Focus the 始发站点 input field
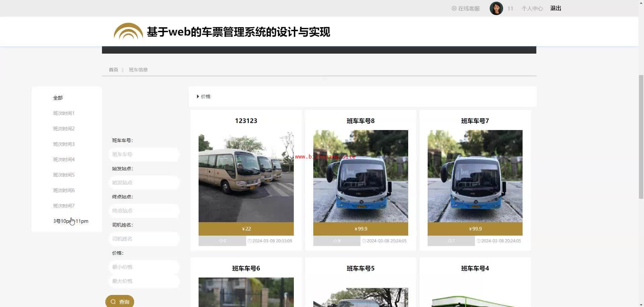Image resolution: width=644 pixels, height=307 pixels. point(144,183)
